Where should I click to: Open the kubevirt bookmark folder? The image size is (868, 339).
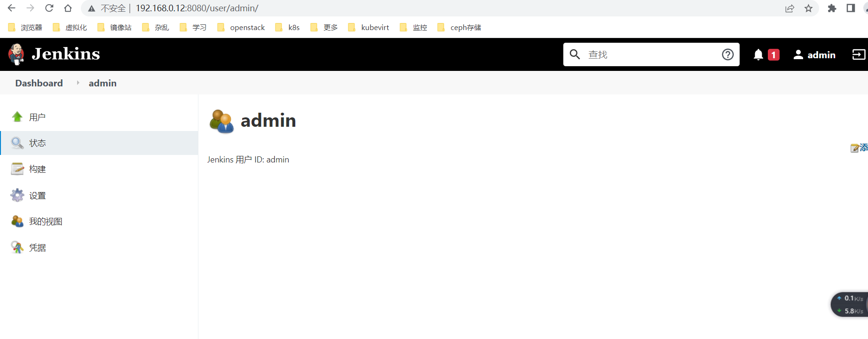coord(369,27)
